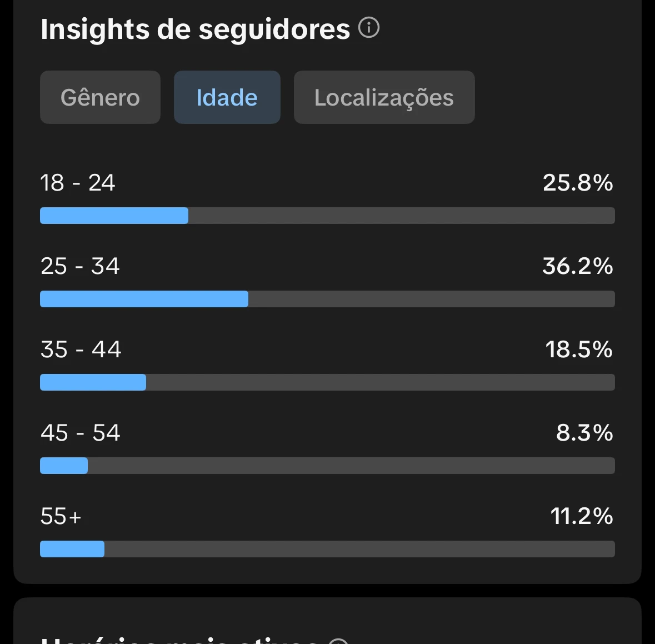Open the Localizações tab
The height and width of the screenshot is (644, 655).
[x=384, y=97]
